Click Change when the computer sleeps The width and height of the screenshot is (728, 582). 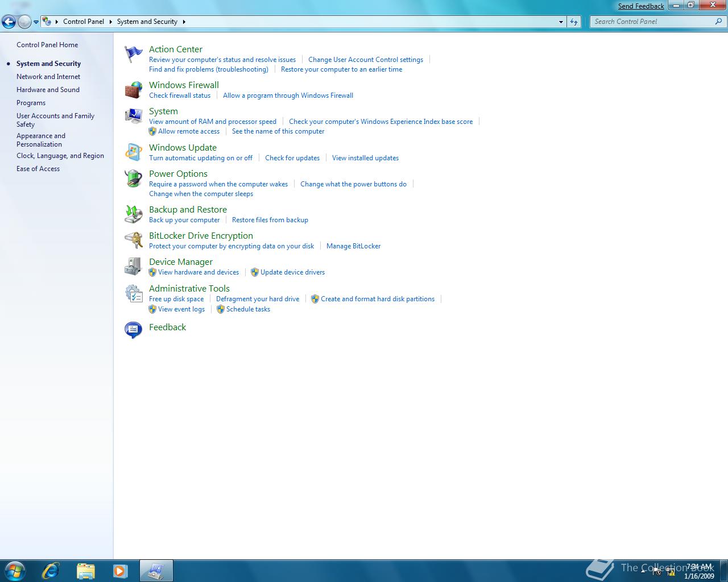(201, 194)
